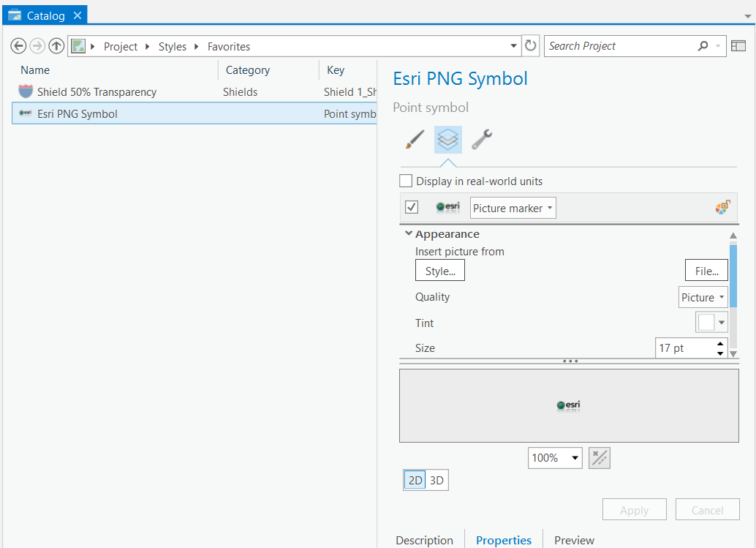The height and width of the screenshot is (548, 756).
Task: Click the scrollbar up arrow
Action: click(x=733, y=236)
